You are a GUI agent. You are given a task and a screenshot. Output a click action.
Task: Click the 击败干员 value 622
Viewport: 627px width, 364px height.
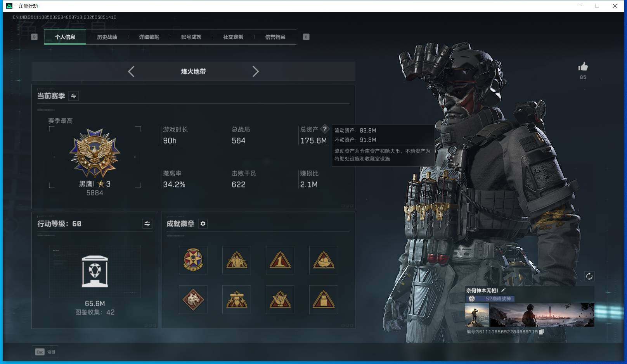238,185
